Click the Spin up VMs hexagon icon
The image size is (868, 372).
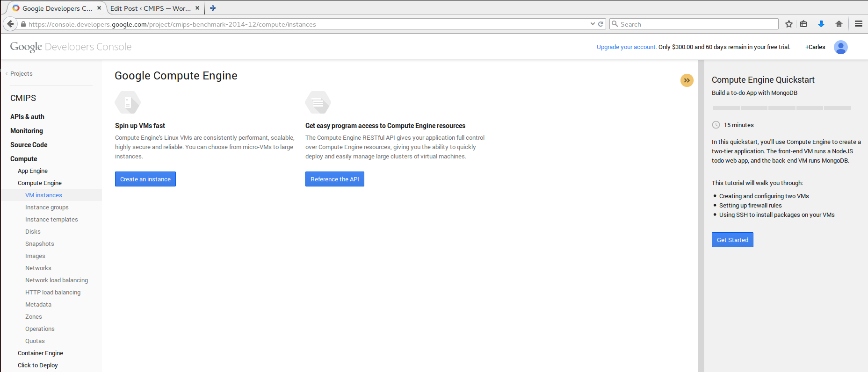128,102
